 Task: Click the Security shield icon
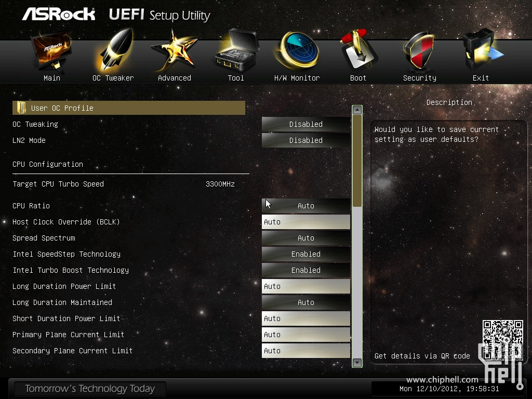click(419, 51)
